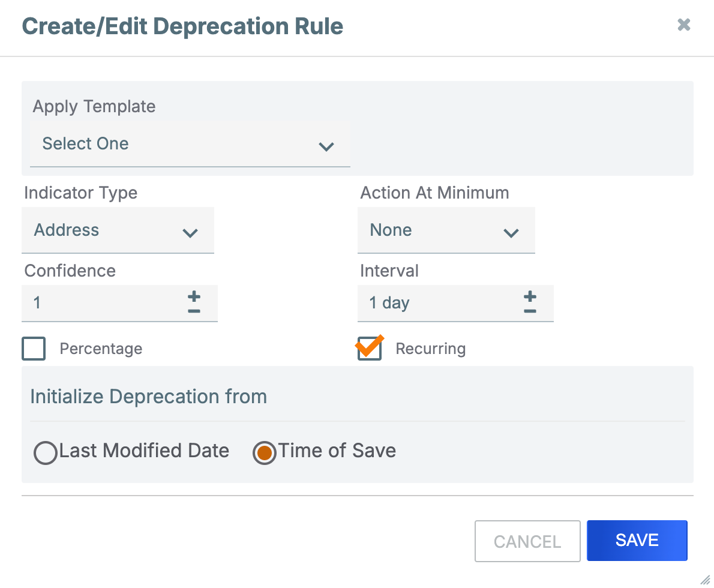Enable the Percentage checkbox

pos(34,349)
